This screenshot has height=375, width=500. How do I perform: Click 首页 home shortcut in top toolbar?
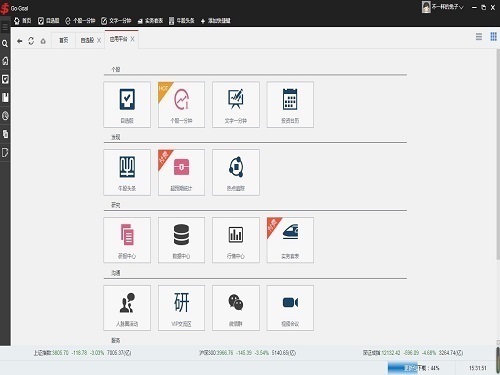pyautogui.click(x=22, y=21)
